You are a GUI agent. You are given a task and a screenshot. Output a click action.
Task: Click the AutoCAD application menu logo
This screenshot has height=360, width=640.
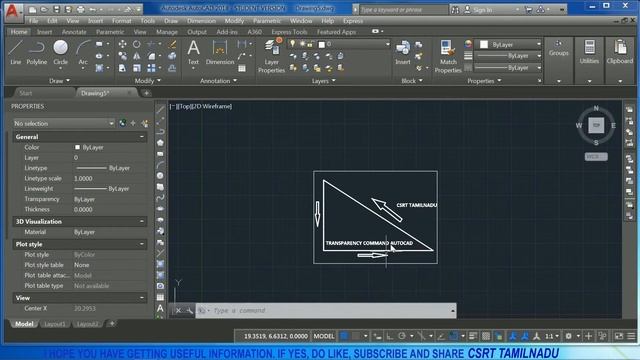pyautogui.click(x=13, y=11)
